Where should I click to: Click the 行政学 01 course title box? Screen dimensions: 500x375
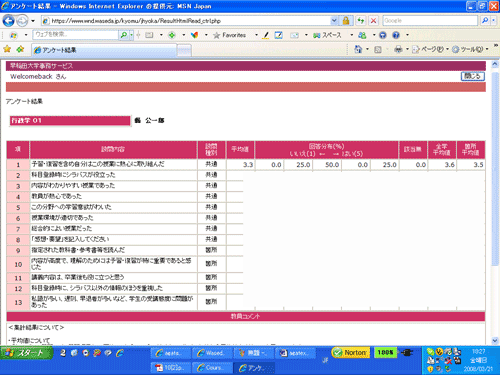coord(70,121)
